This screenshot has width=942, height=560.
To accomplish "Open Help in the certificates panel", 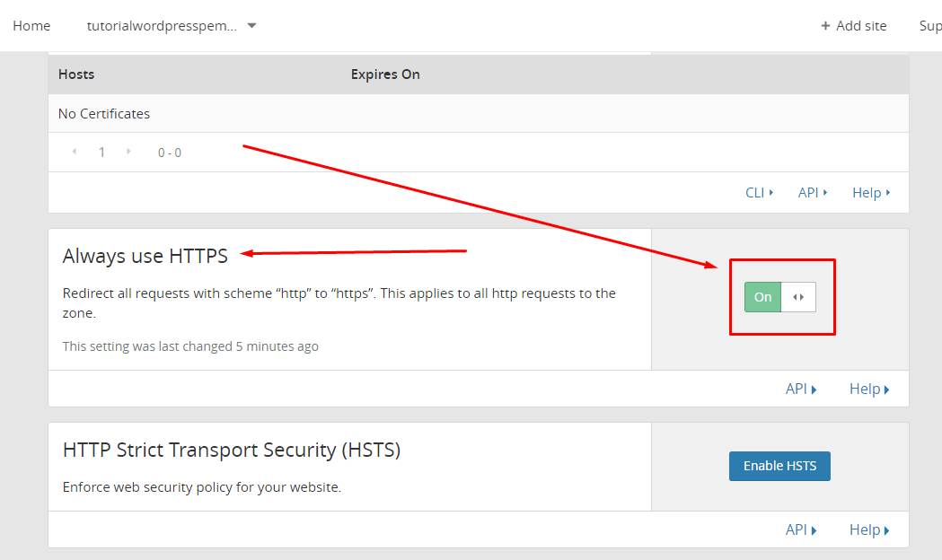I will pyautogui.click(x=871, y=193).
